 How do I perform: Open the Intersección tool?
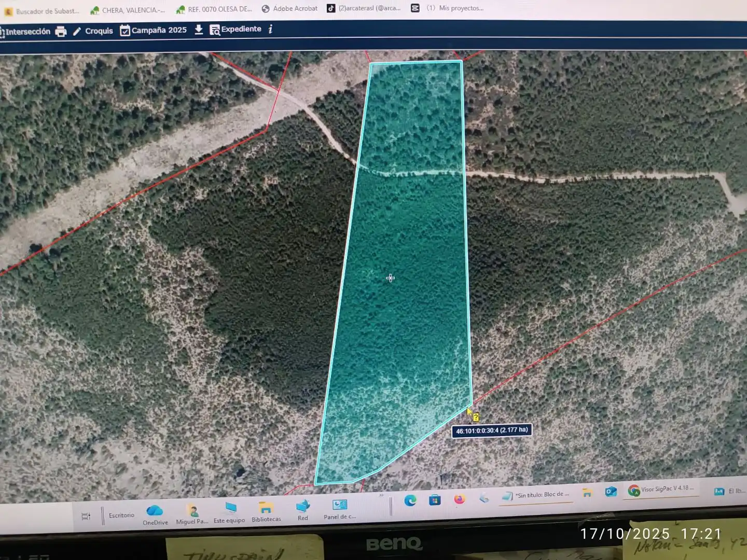point(25,32)
